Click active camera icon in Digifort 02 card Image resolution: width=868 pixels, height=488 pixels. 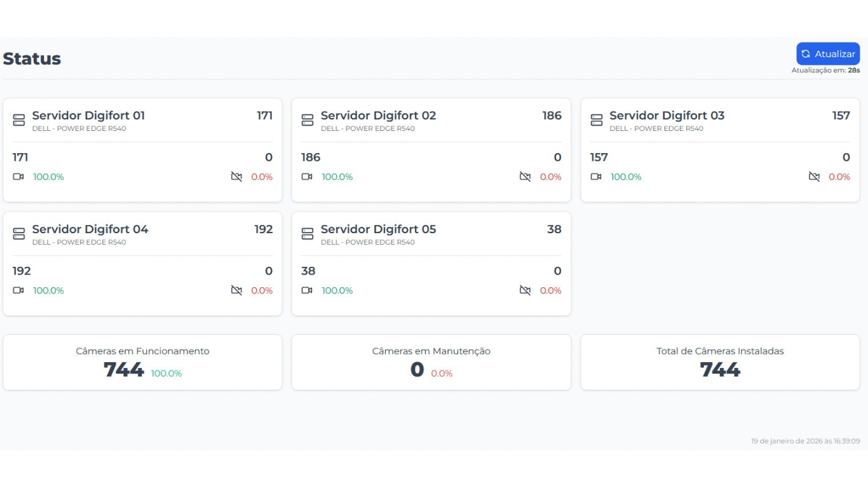(307, 177)
